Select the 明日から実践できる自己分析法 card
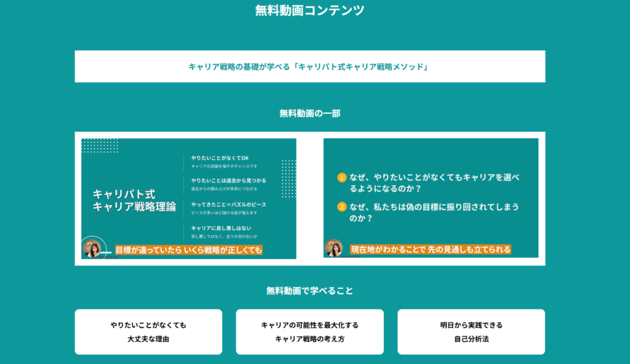The height and width of the screenshot is (364, 630). (471, 332)
